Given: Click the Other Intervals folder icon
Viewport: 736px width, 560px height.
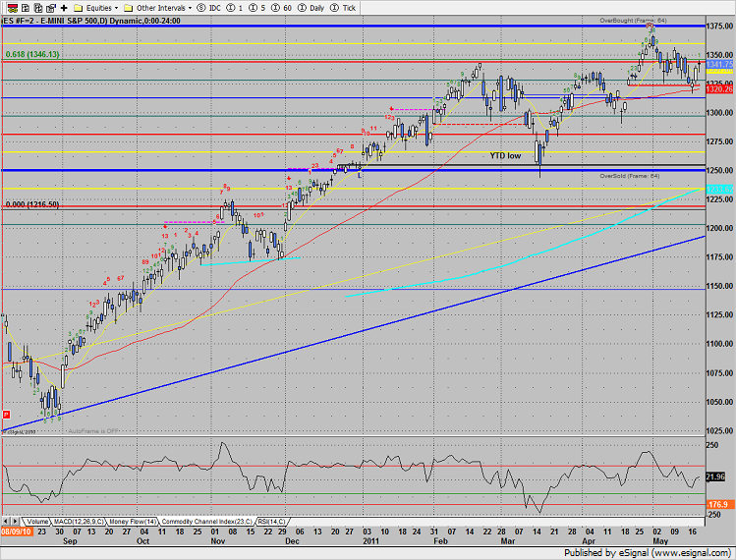Looking at the screenshot, I should click(x=128, y=8).
